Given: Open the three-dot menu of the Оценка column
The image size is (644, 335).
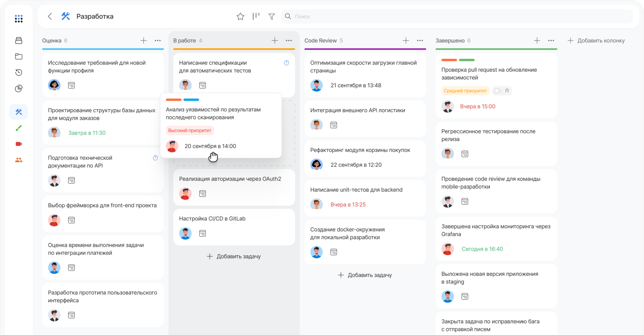Looking at the screenshot, I should [x=158, y=41].
